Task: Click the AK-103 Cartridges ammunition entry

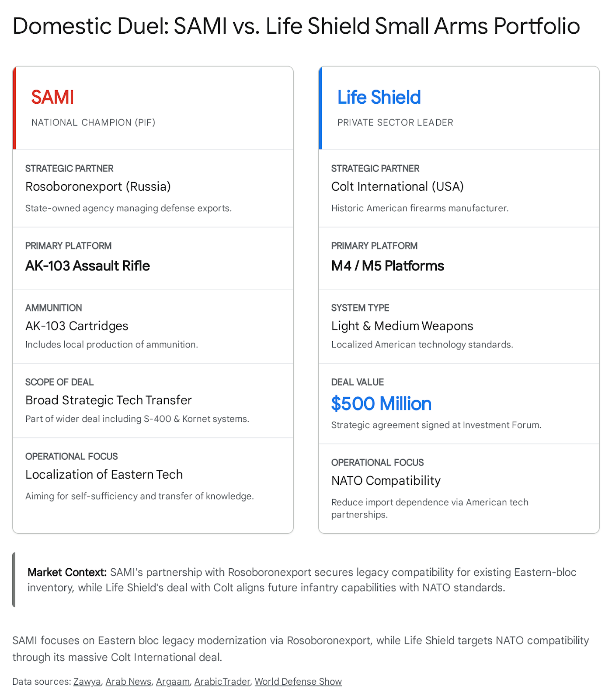Action: tap(77, 326)
